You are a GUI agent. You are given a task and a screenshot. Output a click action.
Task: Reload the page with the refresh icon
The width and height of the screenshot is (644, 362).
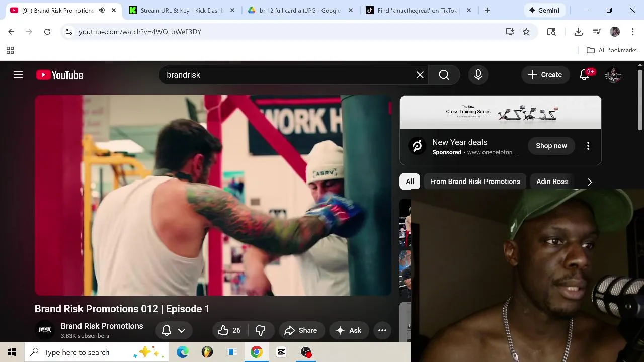click(47, 32)
